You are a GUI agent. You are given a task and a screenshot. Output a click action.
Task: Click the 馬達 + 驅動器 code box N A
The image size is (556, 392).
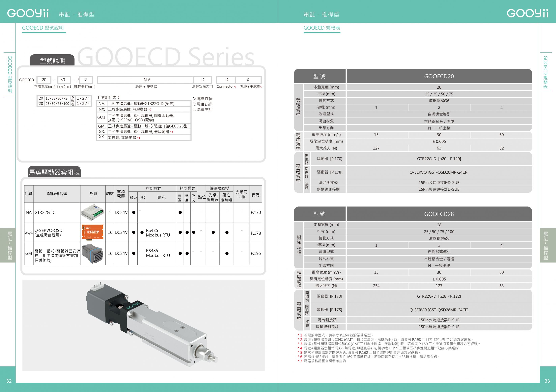tap(145, 80)
